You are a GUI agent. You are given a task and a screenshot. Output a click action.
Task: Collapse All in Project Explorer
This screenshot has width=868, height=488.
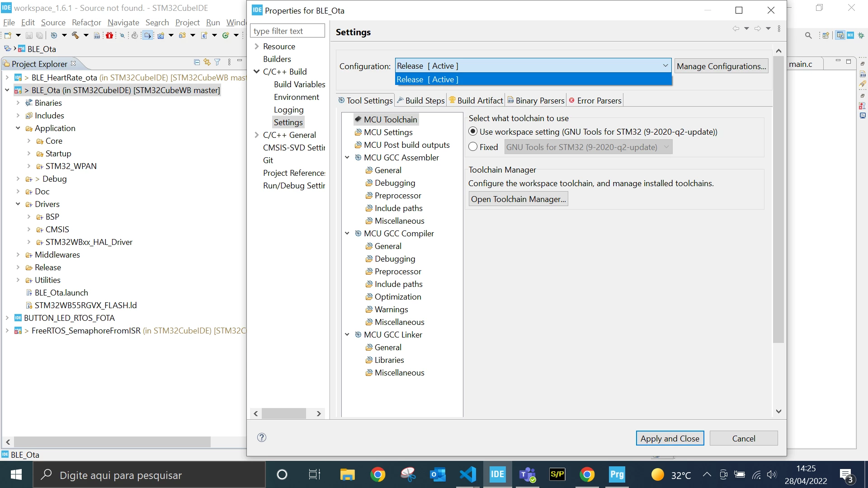point(197,62)
